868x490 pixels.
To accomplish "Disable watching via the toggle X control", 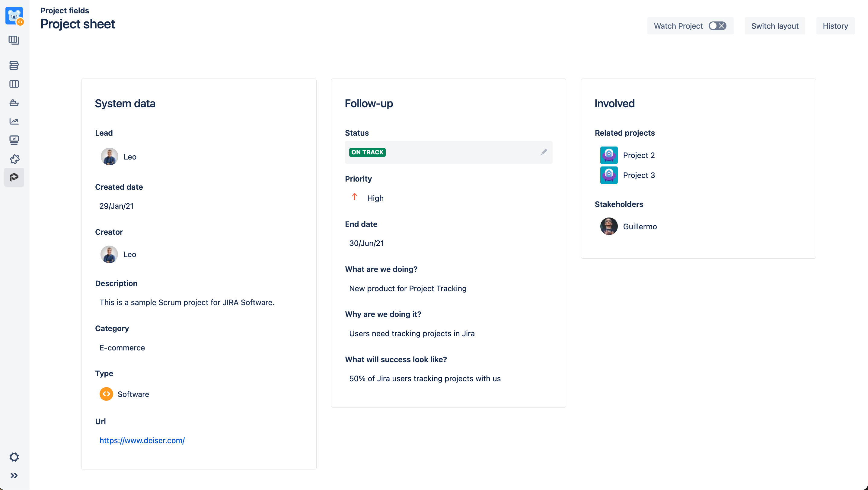I will click(x=721, y=25).
